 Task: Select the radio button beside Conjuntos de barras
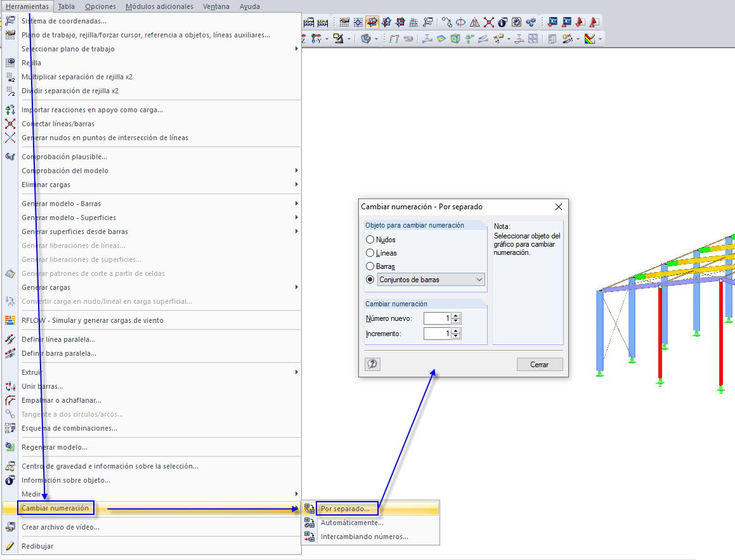tap(370, 279)
